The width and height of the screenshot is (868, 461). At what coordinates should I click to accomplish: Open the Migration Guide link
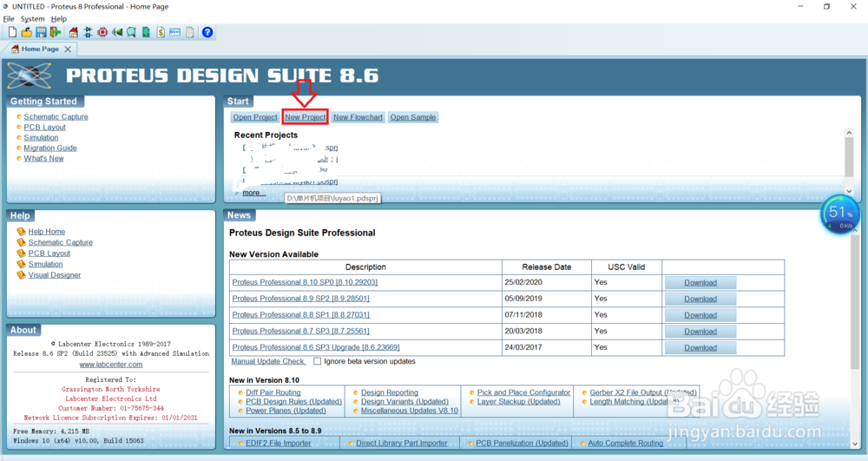click(50, 148)
